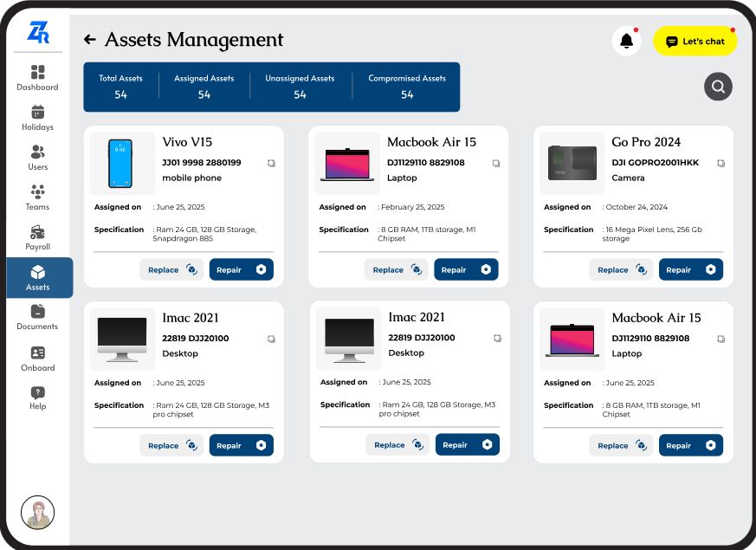Click the 'Camera' asset type label
The height and width of the screenshot is (550, 756).
628,178
